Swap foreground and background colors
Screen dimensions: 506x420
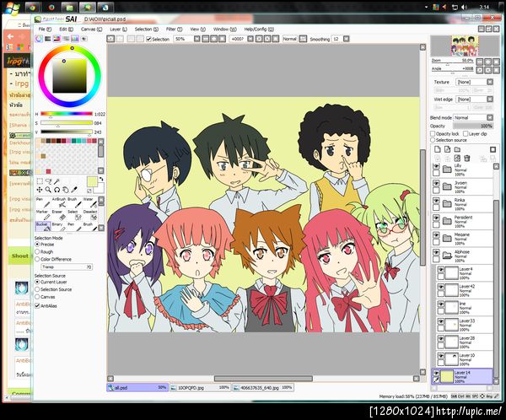[101, 179]
